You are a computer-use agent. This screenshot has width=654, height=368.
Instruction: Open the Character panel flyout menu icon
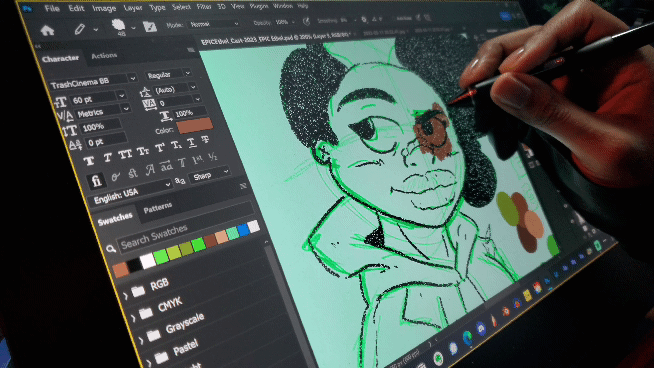(191, 50)
